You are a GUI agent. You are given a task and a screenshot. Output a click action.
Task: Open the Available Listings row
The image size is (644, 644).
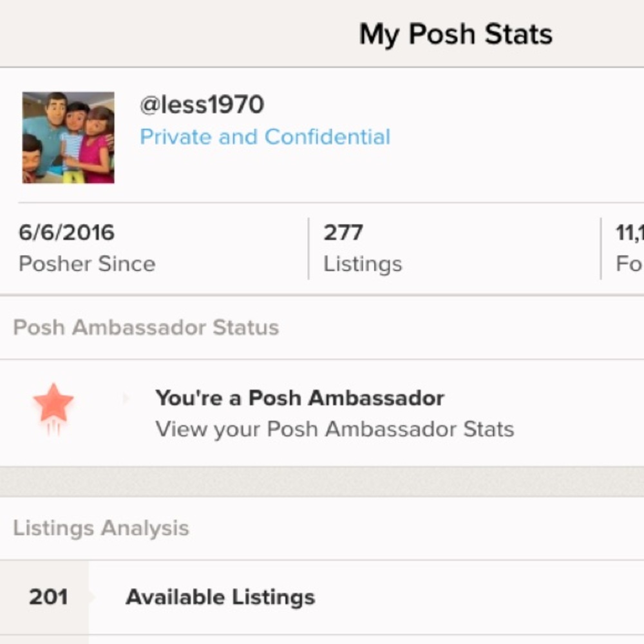[220, 597]
